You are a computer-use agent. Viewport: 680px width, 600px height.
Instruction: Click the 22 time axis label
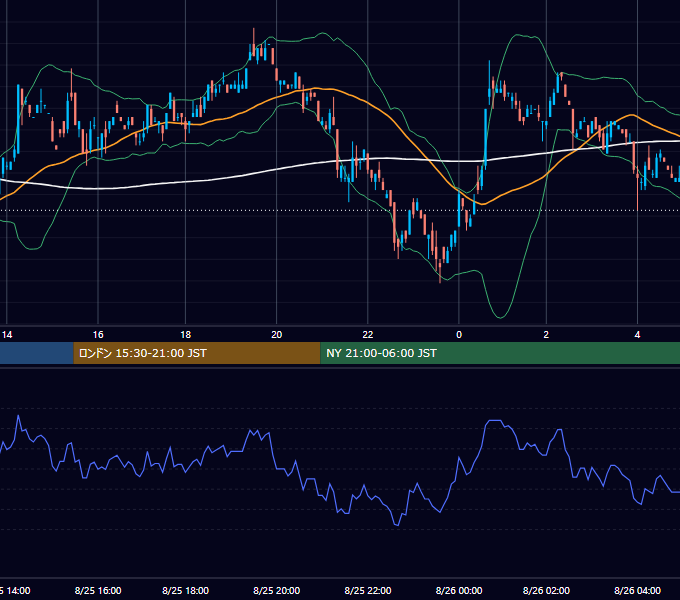368,335
